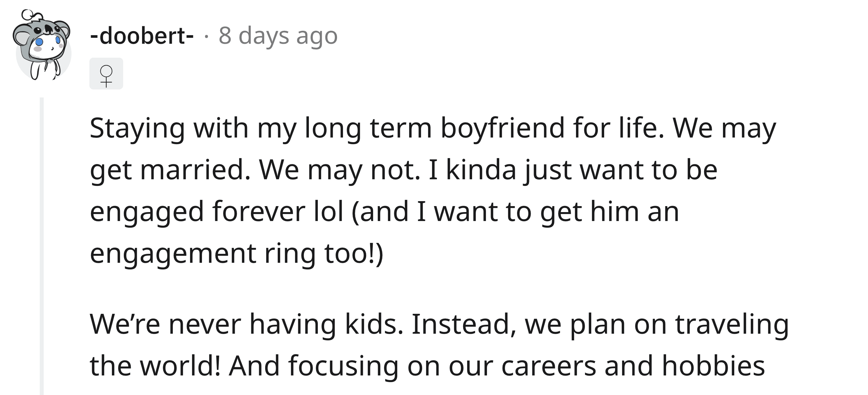The height and width of the screenshot is (395, 868).
Task: Click the line starting 'engaged forever lol'
Action: pos(384,212)
